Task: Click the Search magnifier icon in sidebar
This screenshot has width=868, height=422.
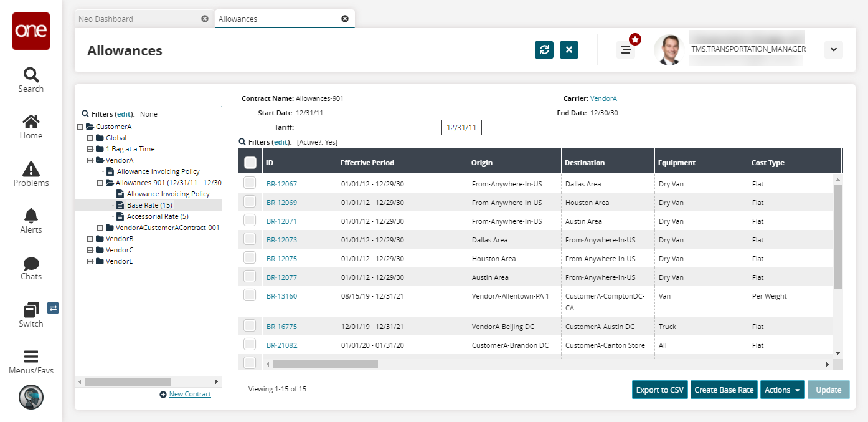Action: tap(31, 75)
